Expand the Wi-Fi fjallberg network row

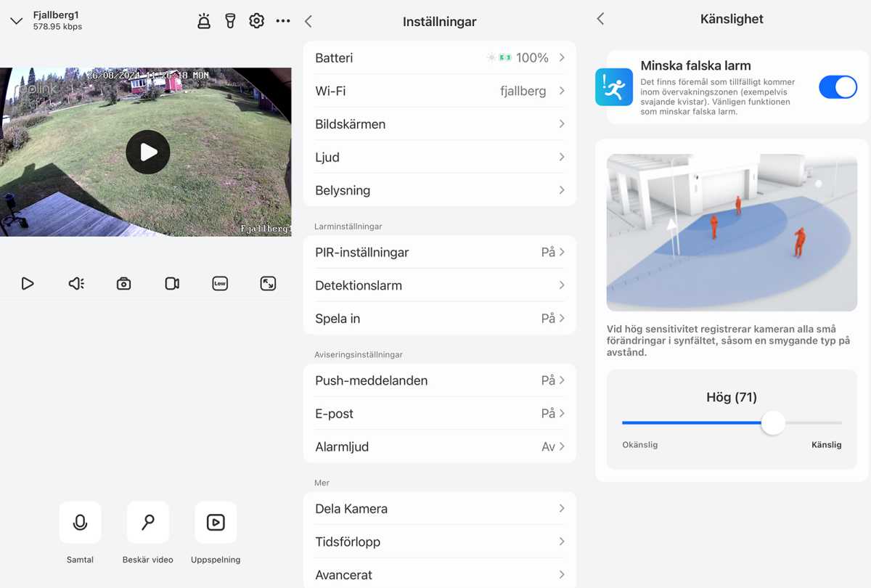pos(439,91)
